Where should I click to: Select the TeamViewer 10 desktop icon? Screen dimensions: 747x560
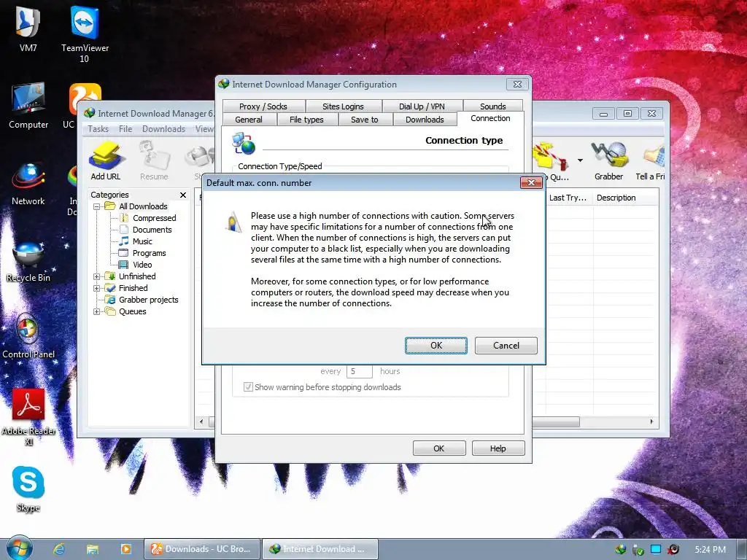(x=85, y=34)
